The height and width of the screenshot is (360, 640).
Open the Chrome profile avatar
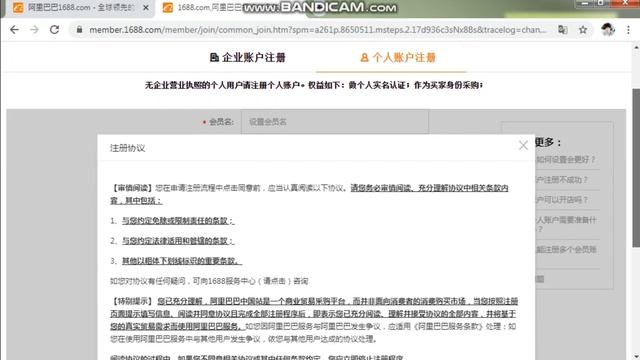click(608, 30)
